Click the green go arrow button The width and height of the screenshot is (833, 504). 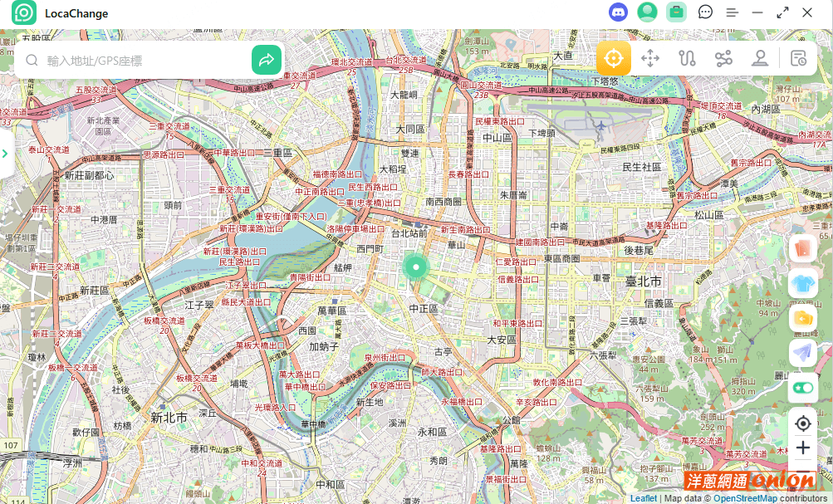point(266,60)
